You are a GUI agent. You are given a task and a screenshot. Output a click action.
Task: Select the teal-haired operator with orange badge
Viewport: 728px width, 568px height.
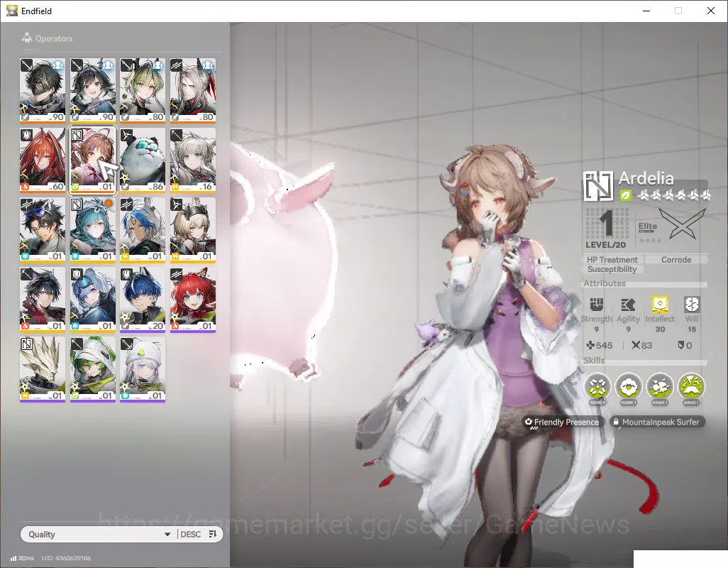point(93,230)
